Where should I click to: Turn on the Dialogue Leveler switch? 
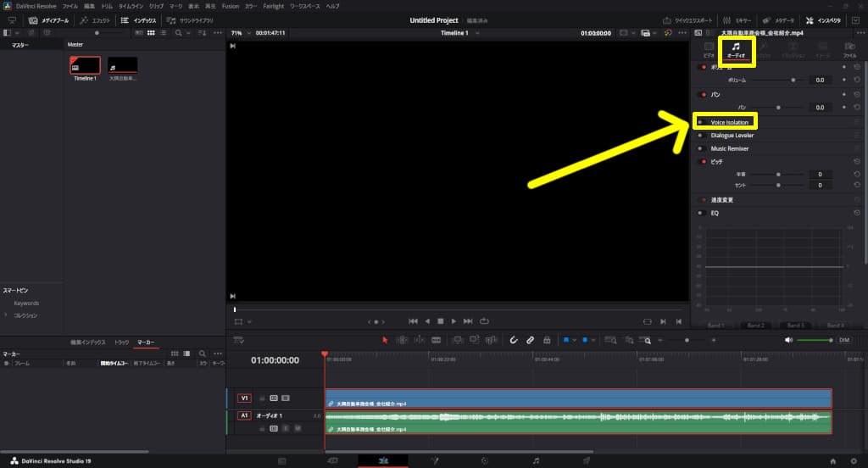click(700, 136)
